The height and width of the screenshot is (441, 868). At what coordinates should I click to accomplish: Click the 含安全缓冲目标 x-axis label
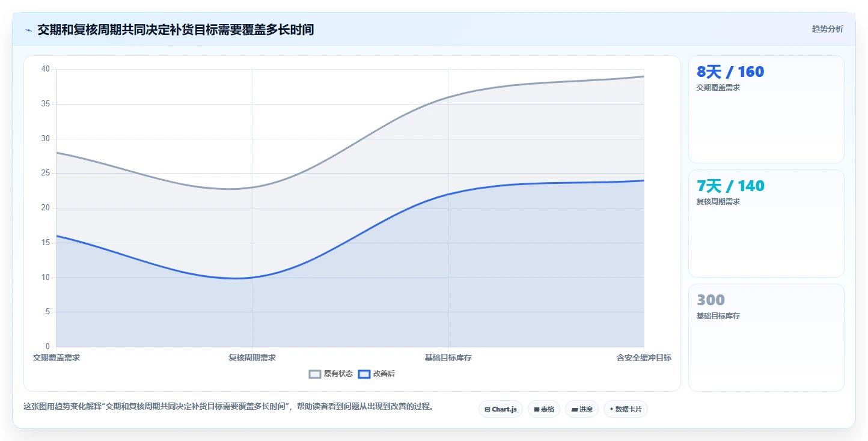point(644,357)
